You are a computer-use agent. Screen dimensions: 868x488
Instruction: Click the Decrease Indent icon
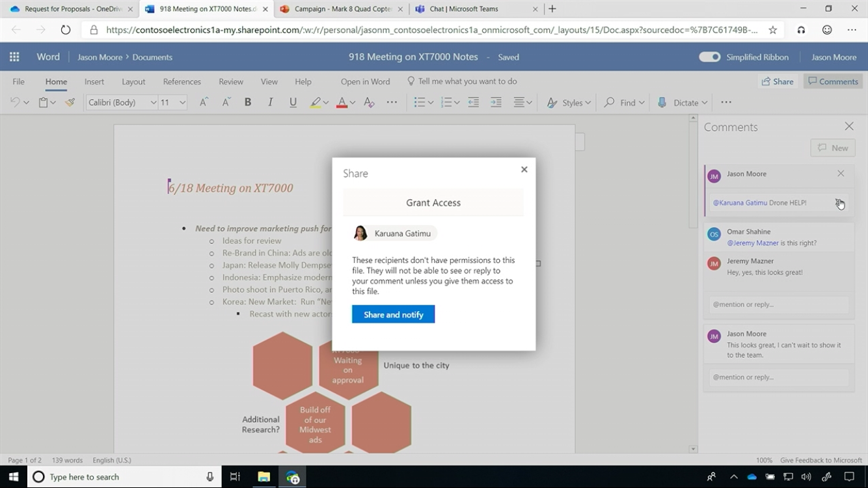click(x=473, y=102)
